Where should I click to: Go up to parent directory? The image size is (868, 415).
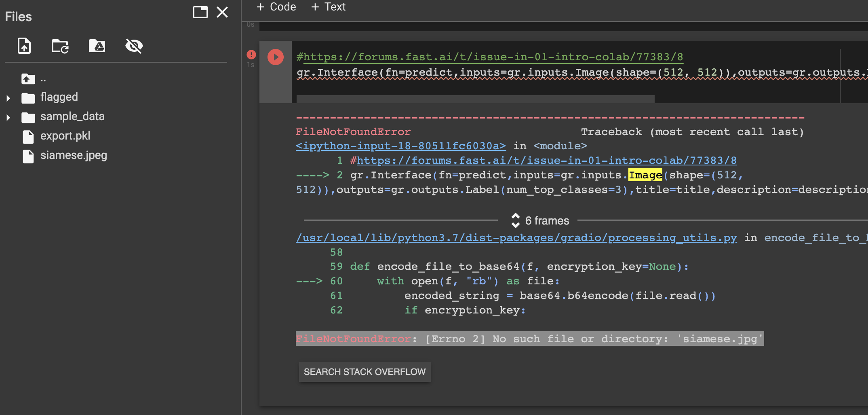[28, 79]
